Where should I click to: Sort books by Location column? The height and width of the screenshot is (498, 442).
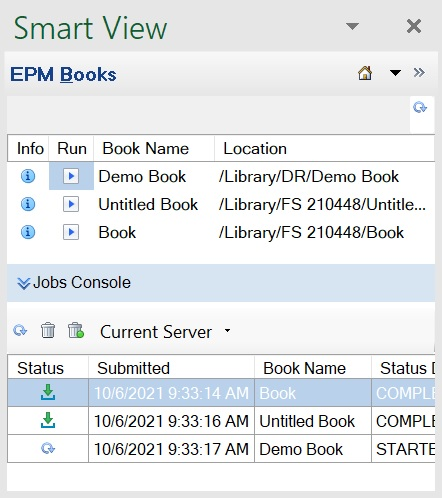tap(324, 148)
